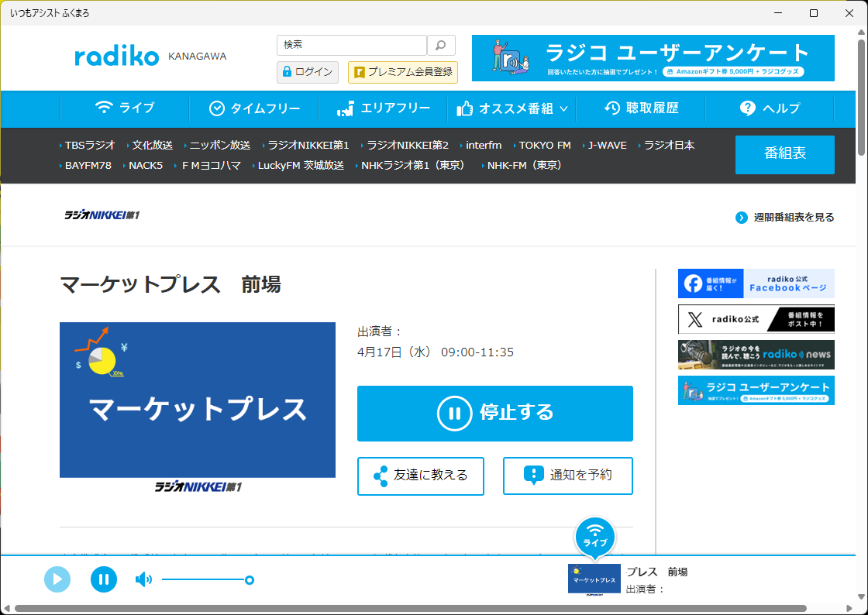Switch to the エリアフリー tab
The width and height of the screenshot is (868, 615).
coord(384,108)
